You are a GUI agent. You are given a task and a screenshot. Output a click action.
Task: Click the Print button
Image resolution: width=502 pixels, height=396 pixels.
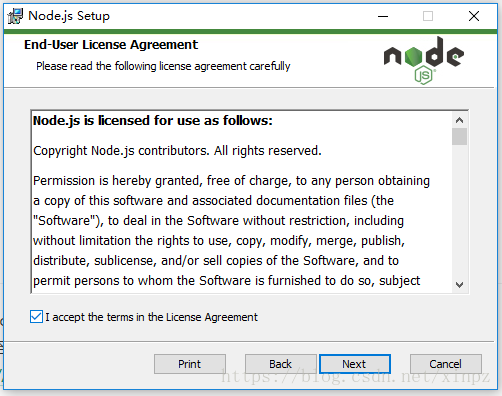pos(190,364)
